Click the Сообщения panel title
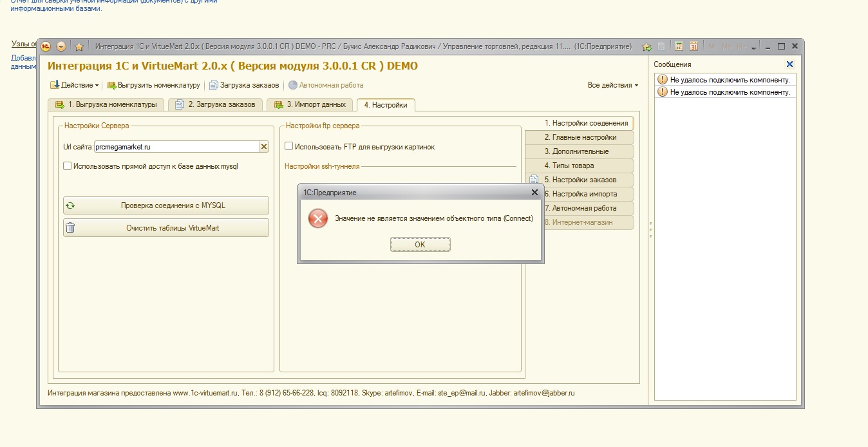 tap(672, 64)
